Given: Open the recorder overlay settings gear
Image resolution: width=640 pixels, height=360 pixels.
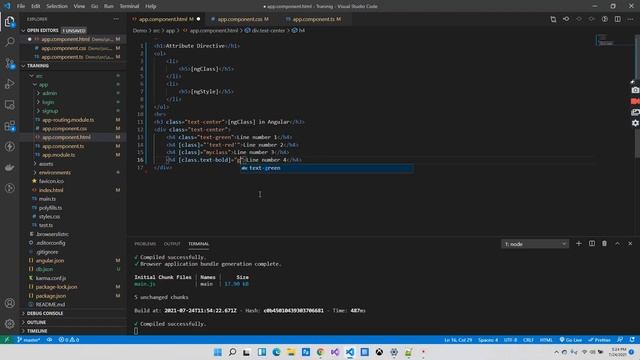Looking at the screenshot, I should point(635,123).
